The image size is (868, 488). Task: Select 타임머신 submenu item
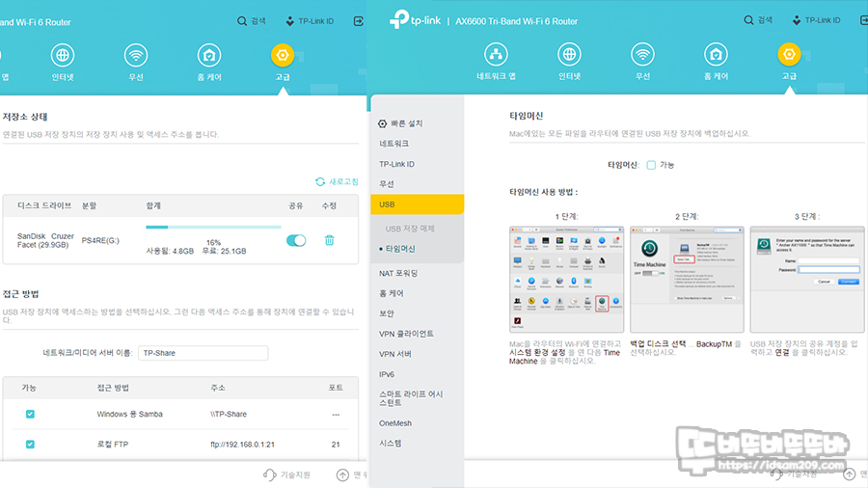coord(400,249)
